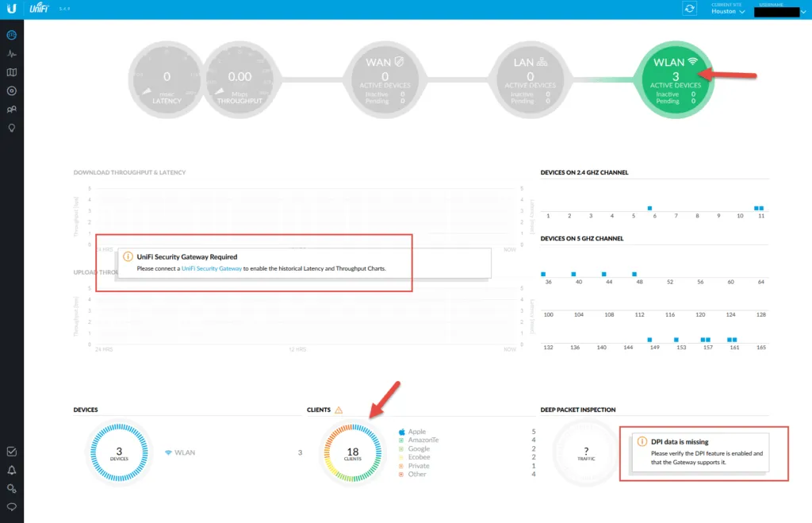Viewport: 812px width, 523px height.
Task: Click the UniFi Security Gateway link
Action: coord(212,269)
